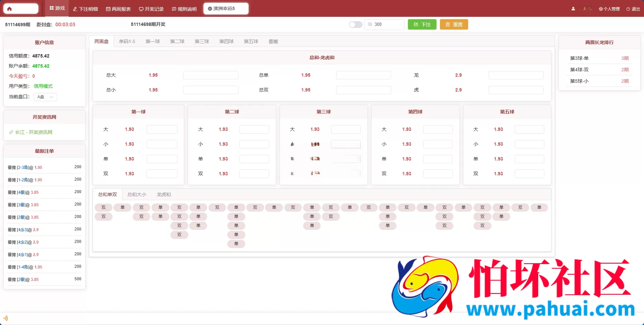Select 第五球 单 odds 1.93
This screenshot has width=644, height=325.
click(x=498, y=159)
